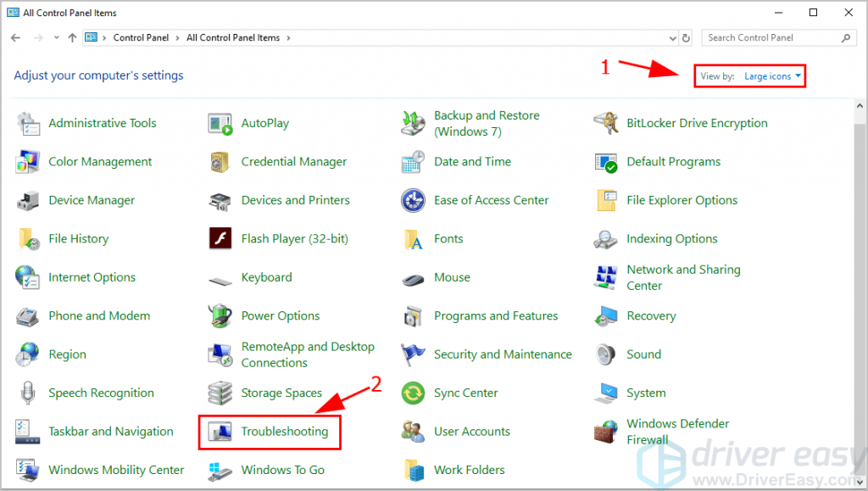Click Control Panel in the breadcrumb path
This screenshot has height=491, width=868.
[141, 38]
